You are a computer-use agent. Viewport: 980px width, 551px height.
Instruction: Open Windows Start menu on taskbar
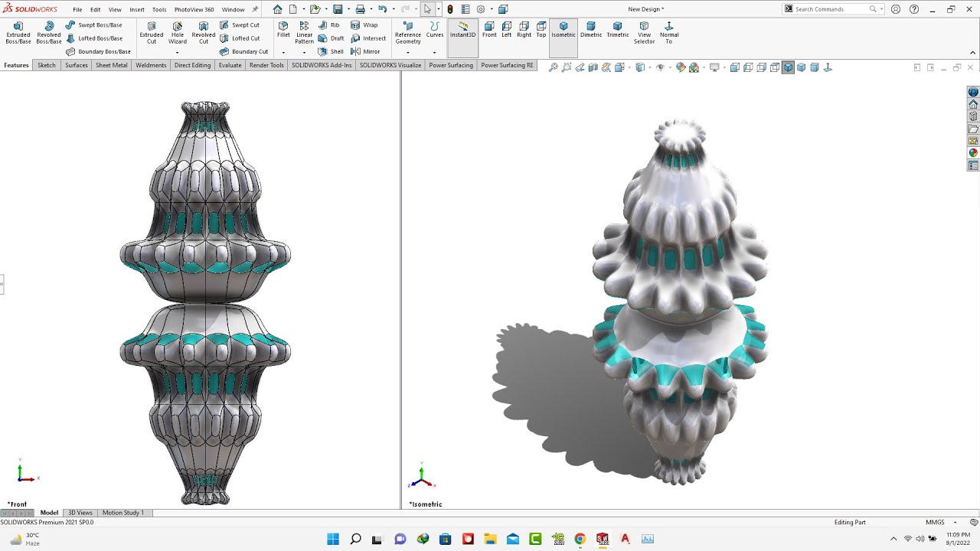[333, 539]
